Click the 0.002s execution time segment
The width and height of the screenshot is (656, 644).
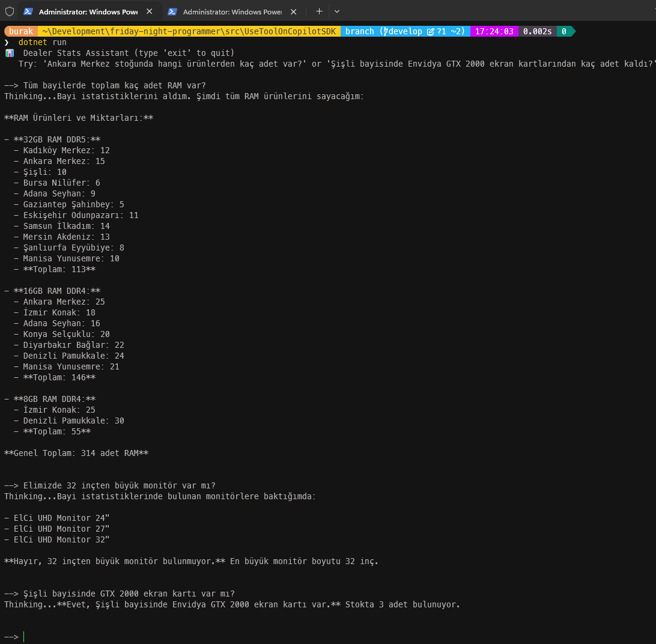coord(537,32)
